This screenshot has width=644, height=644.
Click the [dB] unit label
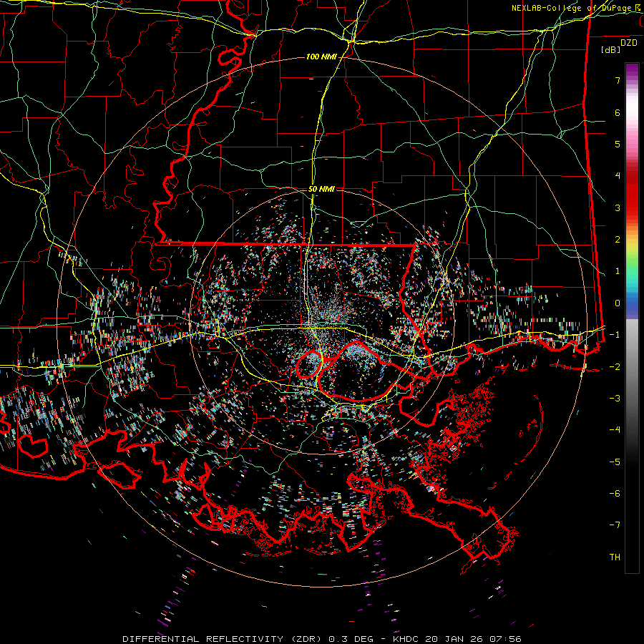(x=611, y=49)
